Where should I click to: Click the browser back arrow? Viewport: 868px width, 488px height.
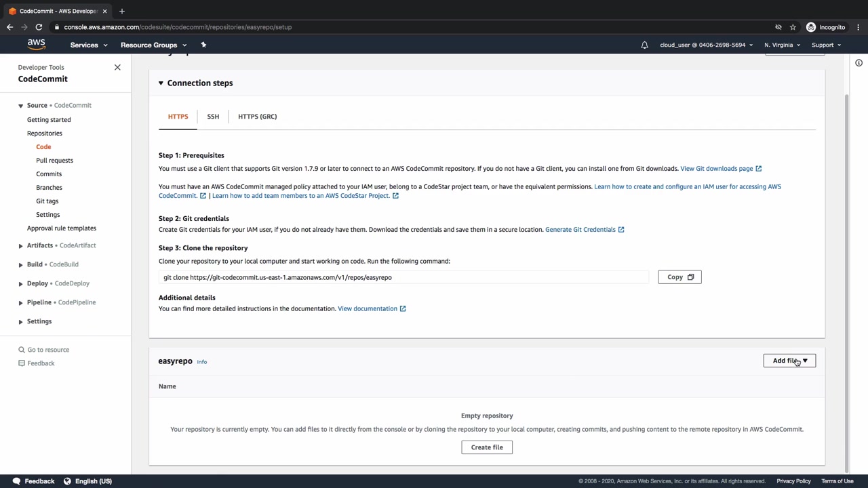pyautogui.click(x=9, y=27)
